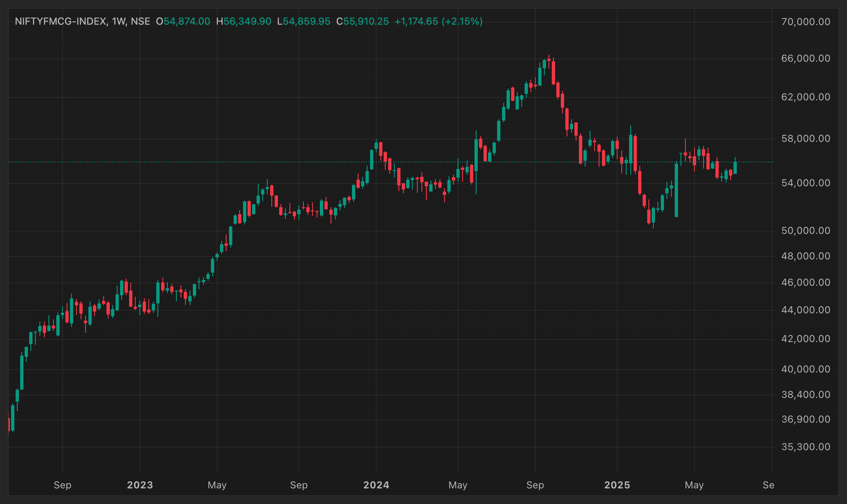Click the 50,000.00 price axis label
The image size is (847, 504).
click(x=806, y=231)
